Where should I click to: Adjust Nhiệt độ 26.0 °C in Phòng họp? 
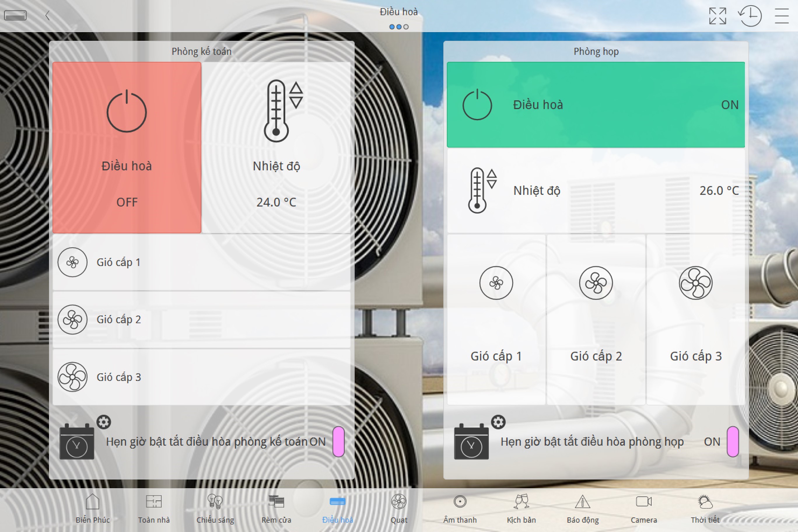596,190
